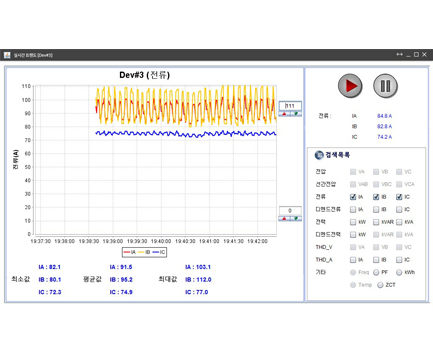Enable the IA checkbox in the THD_A row
The image size is (433, 361).
pyautogui.click(x=353, y=260)
